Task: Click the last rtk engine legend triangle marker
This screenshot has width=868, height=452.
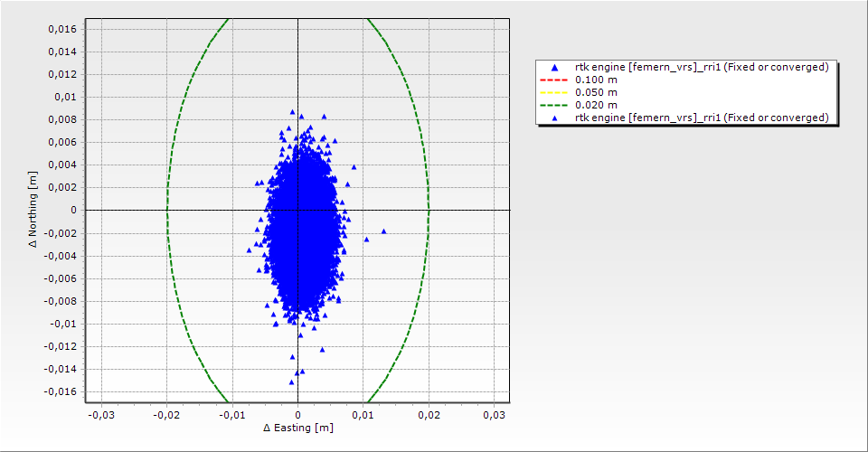Action: point(555,118)
